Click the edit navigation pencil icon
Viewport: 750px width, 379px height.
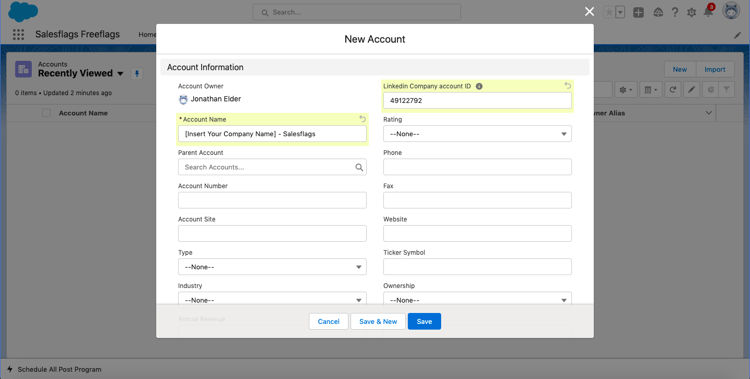737,35
